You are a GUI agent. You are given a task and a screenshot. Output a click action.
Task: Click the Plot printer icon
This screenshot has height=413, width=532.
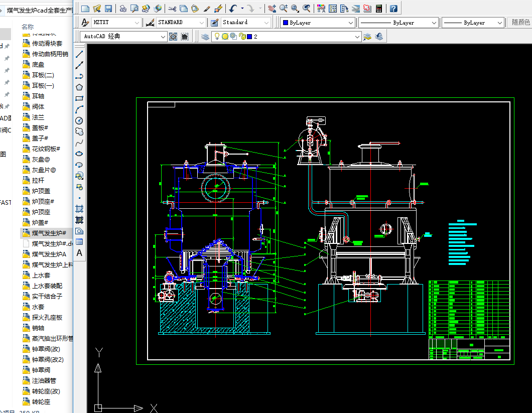[x=123, y=9]
